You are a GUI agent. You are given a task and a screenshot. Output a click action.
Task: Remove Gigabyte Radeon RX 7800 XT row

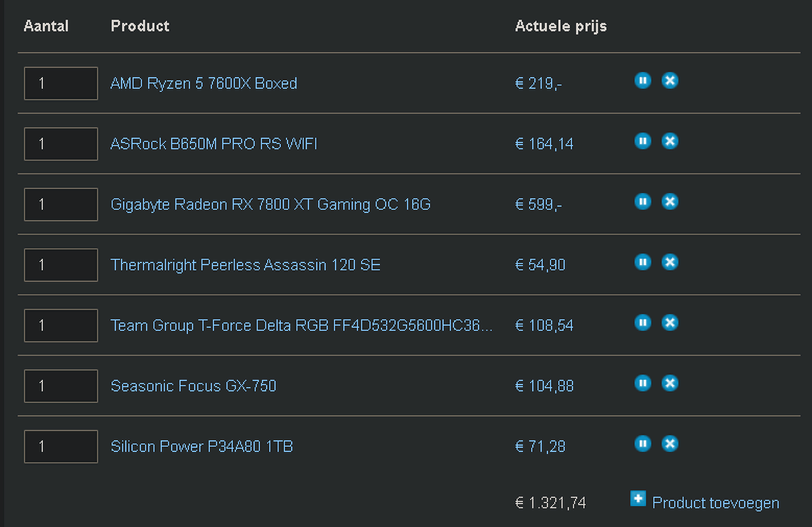pyautogui.click(x=670, y=201)
